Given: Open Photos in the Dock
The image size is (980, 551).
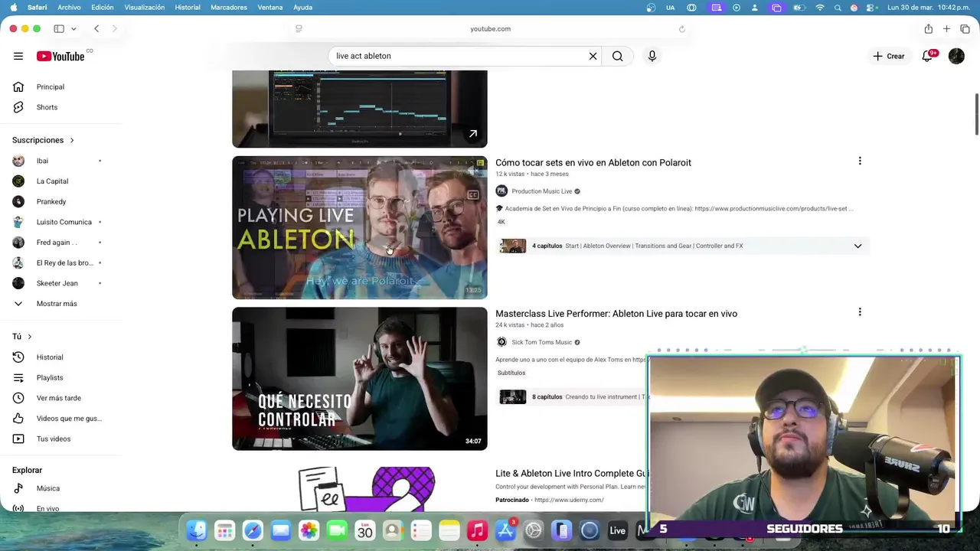Looking at the screenshot, I should pos(309,530).
